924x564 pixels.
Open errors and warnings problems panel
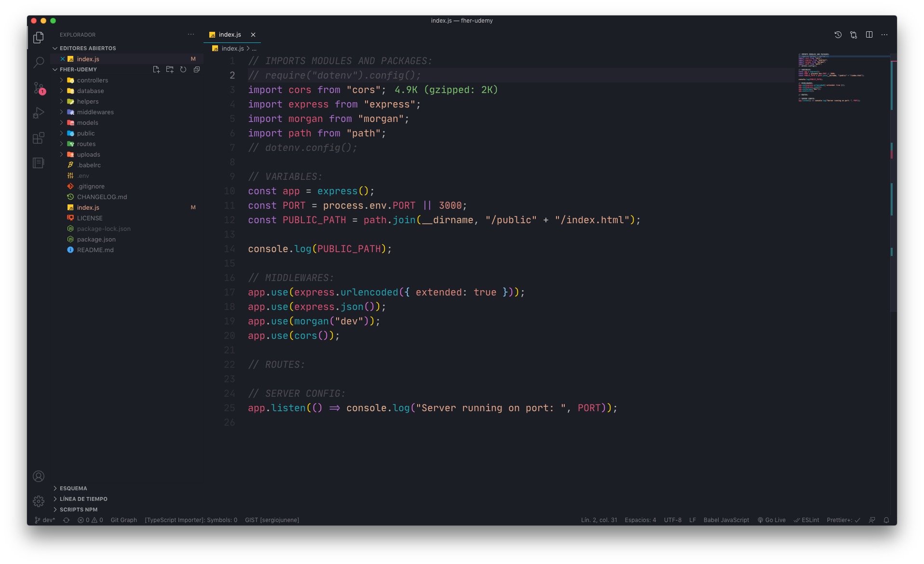coord(90,520)
